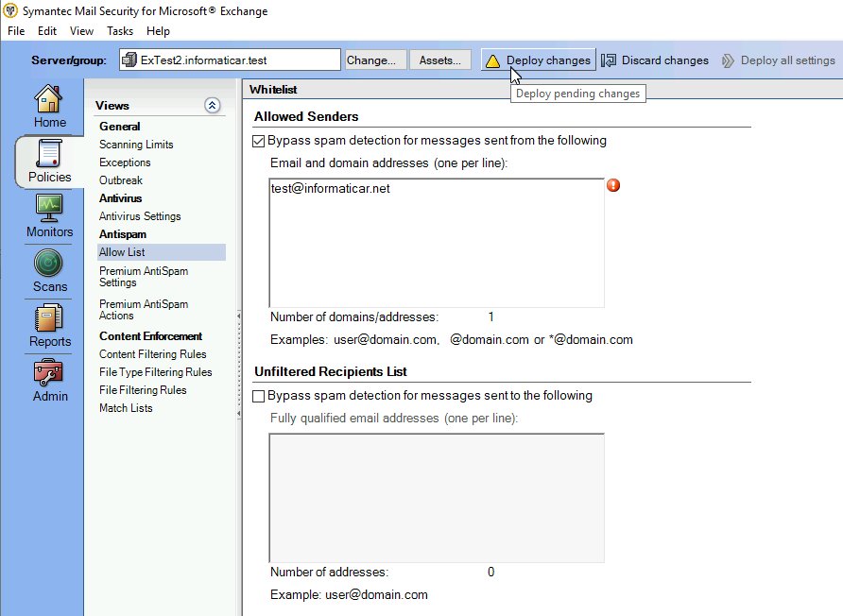This screenshot has width=843, height=616.
Task: Open the Admin toolbox icon
Action: click(48, 373)
